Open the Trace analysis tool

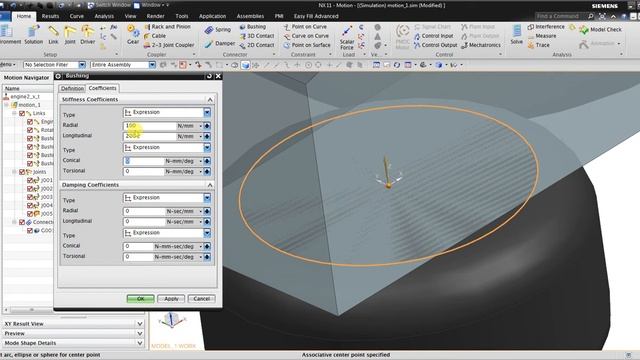click(x=538, y=45)
